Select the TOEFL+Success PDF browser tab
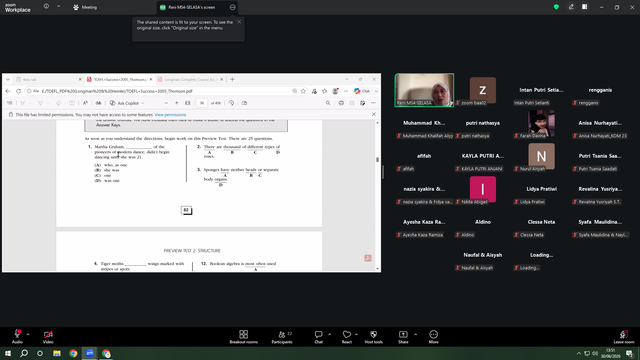640x360 pixels. [119, 80]
